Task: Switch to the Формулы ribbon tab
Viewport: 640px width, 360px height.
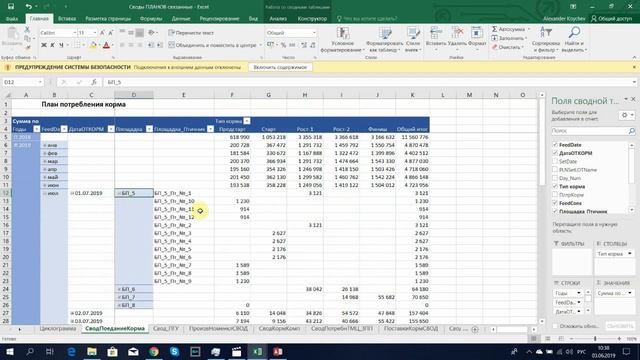Action: coord(151,19)
